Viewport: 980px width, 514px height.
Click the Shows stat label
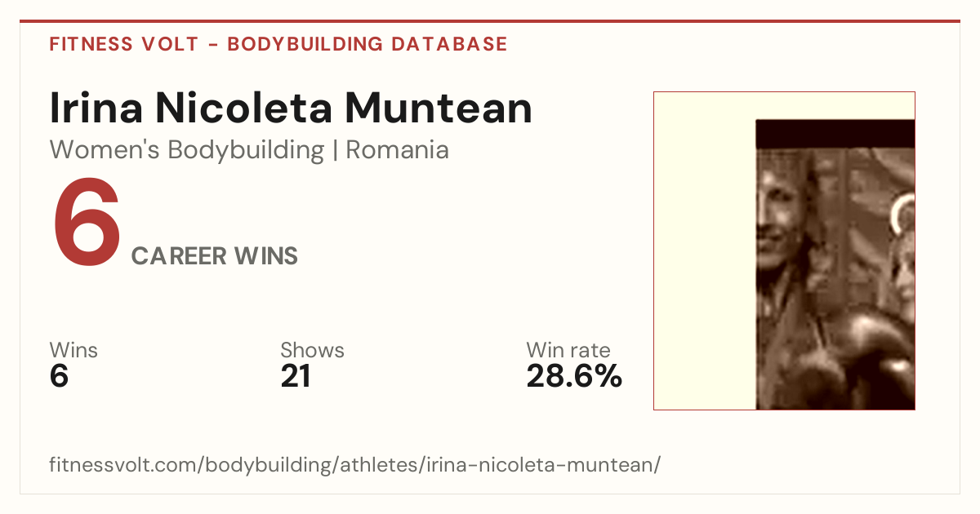point(312,350)
